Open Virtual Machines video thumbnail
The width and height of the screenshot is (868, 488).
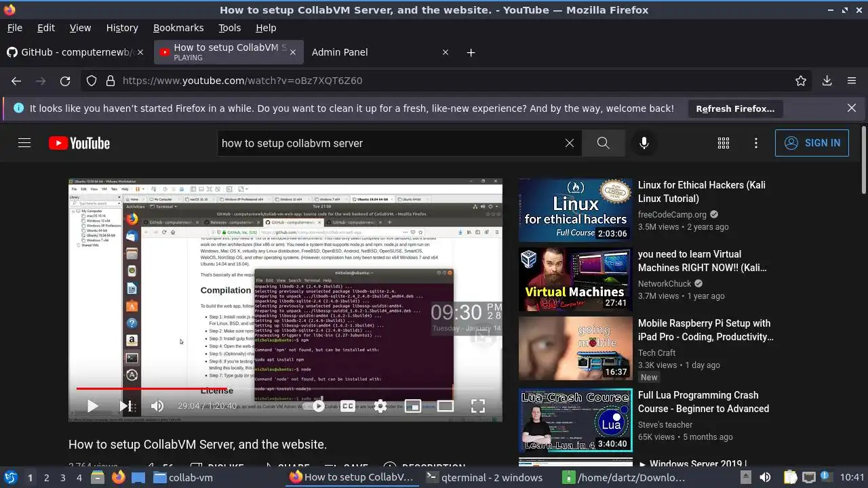tap(576, 279)
